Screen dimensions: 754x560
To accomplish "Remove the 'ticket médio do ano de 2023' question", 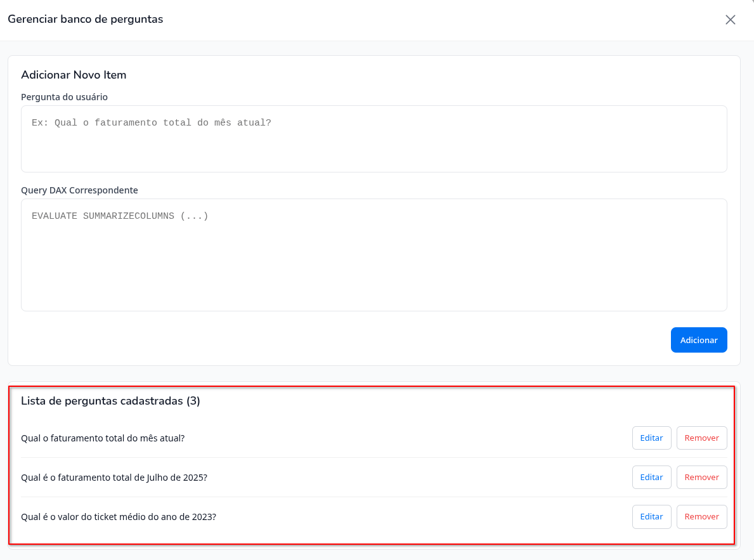I will point(701,517).
